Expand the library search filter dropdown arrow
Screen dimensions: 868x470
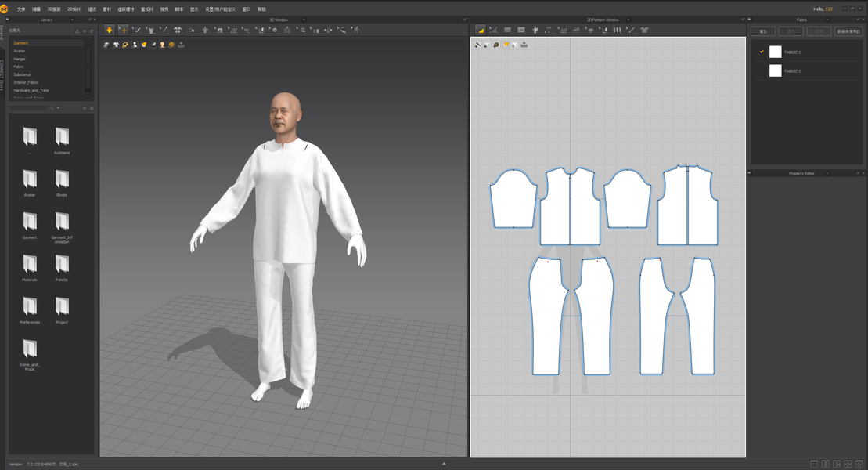click(x=58, y=108)
